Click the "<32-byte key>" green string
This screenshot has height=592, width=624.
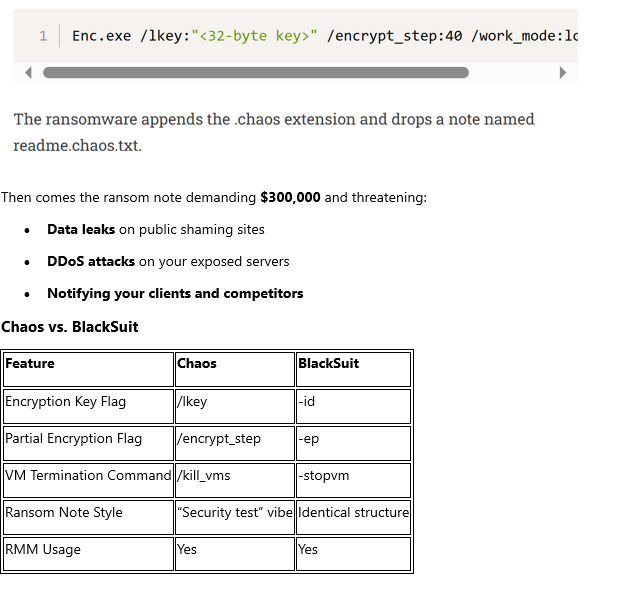click(x=254, y=36)
